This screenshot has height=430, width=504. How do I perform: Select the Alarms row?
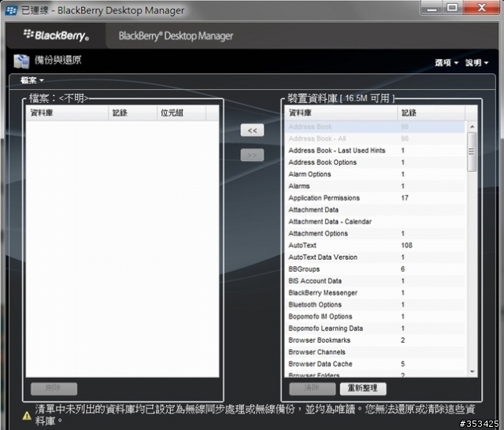375,186
